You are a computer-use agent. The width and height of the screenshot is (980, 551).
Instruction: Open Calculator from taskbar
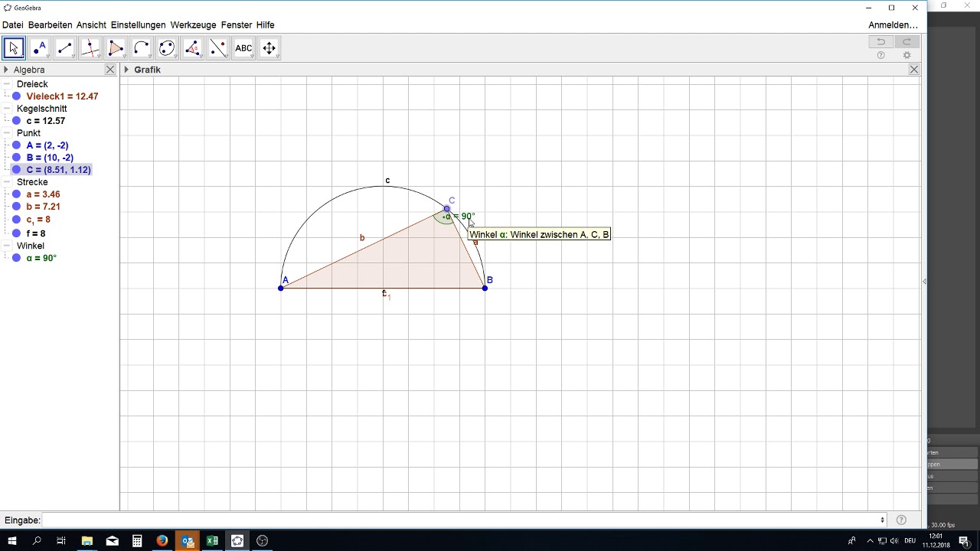[x=137, y=541]
